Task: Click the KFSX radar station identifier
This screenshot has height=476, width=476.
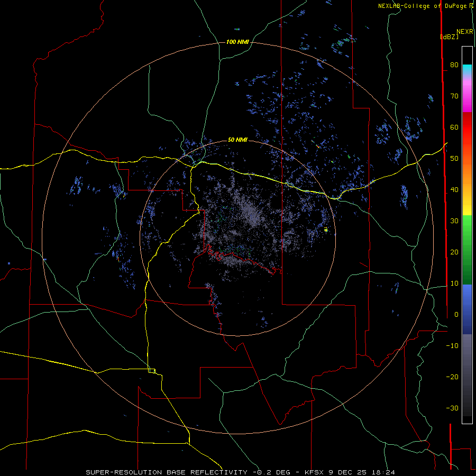Action: coord(314,472)
